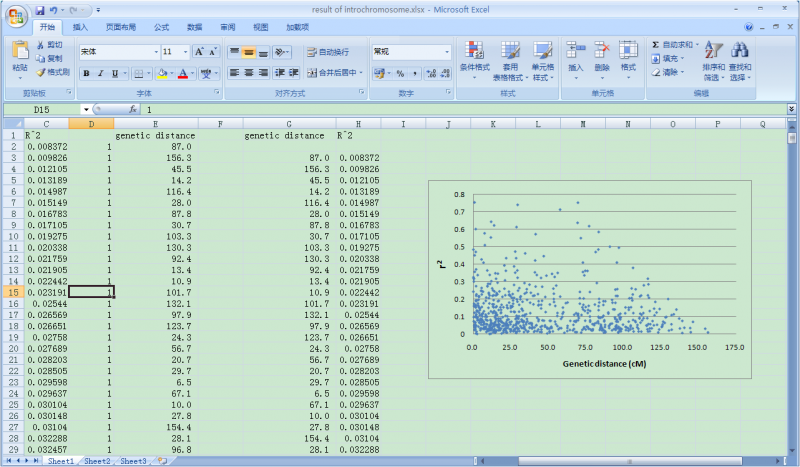
Task: Switch to the Sheet2 worksheet tab
Action: coord(97,461)
